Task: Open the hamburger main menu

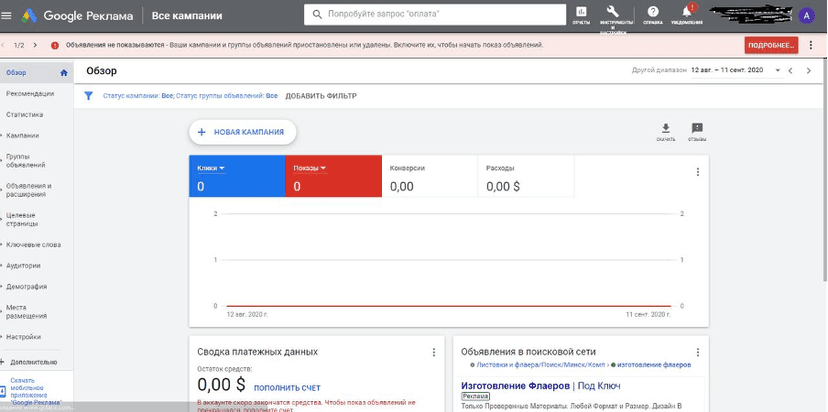Action: (6, 15)
